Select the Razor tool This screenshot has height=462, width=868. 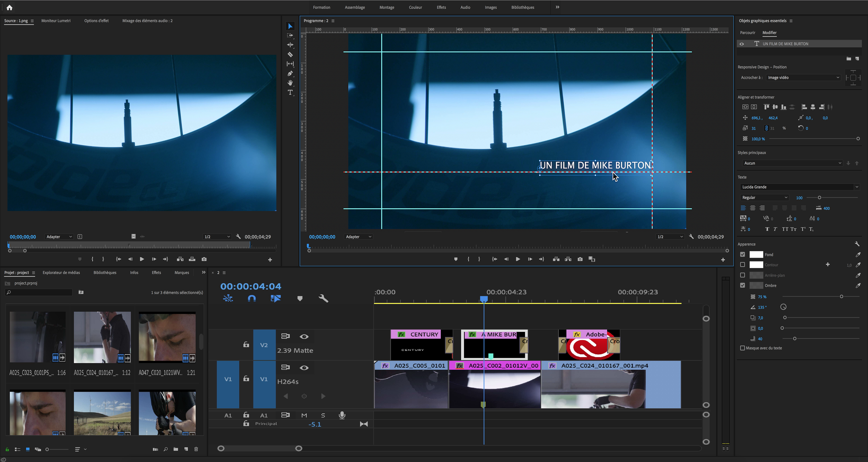click(x=290, y=54)
